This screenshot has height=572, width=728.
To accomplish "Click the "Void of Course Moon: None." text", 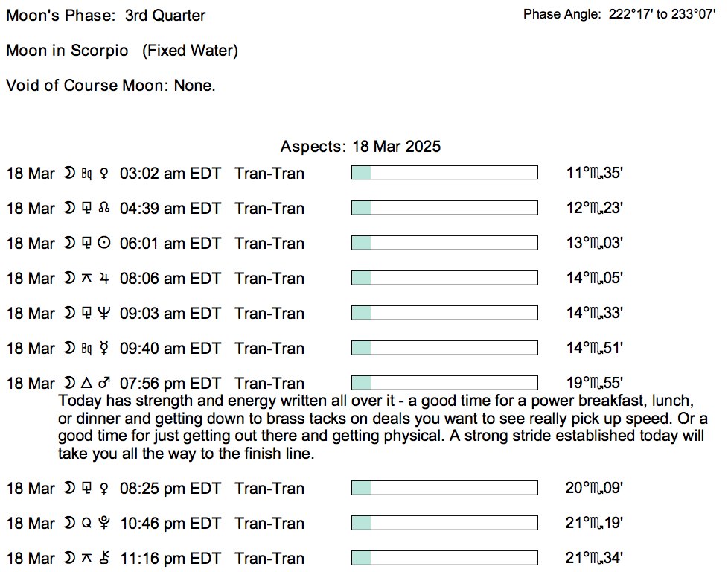I will 111,85.
